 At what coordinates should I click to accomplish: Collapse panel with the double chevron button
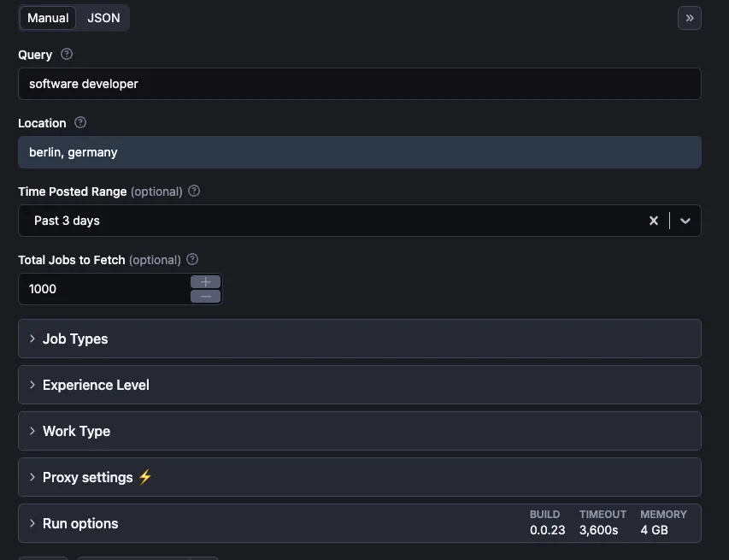click(690, 18)
